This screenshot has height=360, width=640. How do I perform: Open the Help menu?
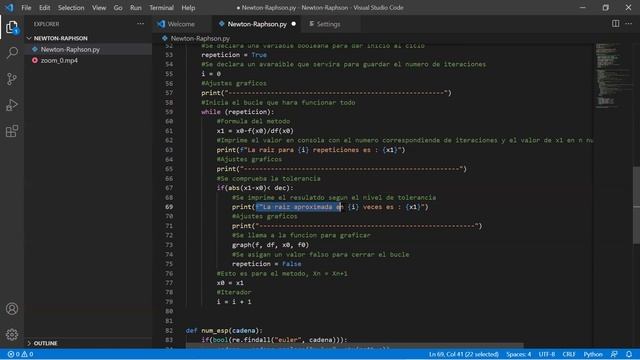pos(188,8)
